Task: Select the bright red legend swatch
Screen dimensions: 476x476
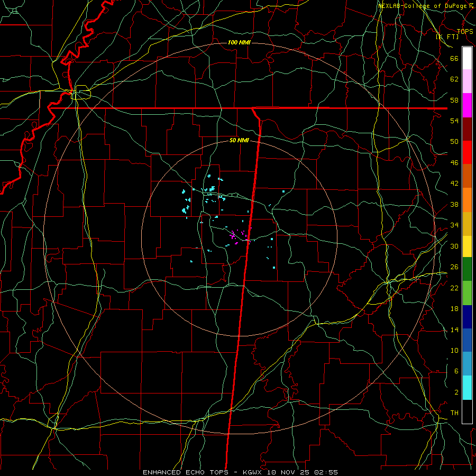Action: (x=467, y=152)
